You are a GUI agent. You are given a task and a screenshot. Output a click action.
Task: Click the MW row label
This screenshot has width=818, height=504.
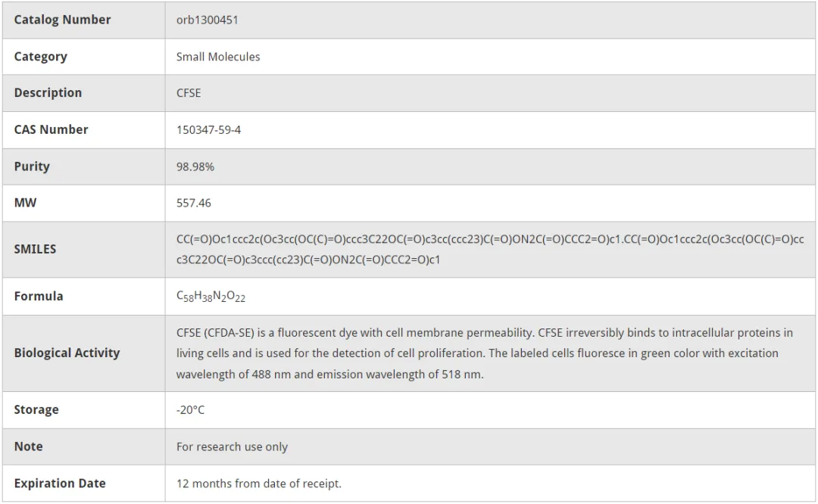25,203
